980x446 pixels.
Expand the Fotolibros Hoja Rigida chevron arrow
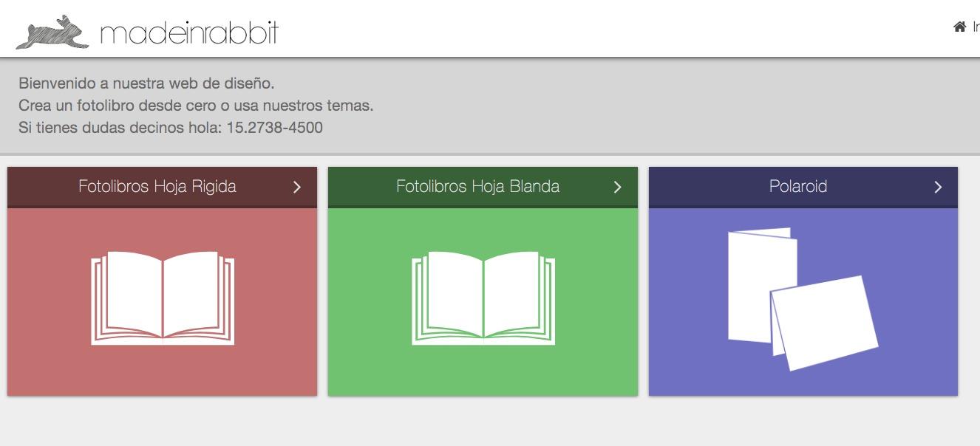click(297, 188)
